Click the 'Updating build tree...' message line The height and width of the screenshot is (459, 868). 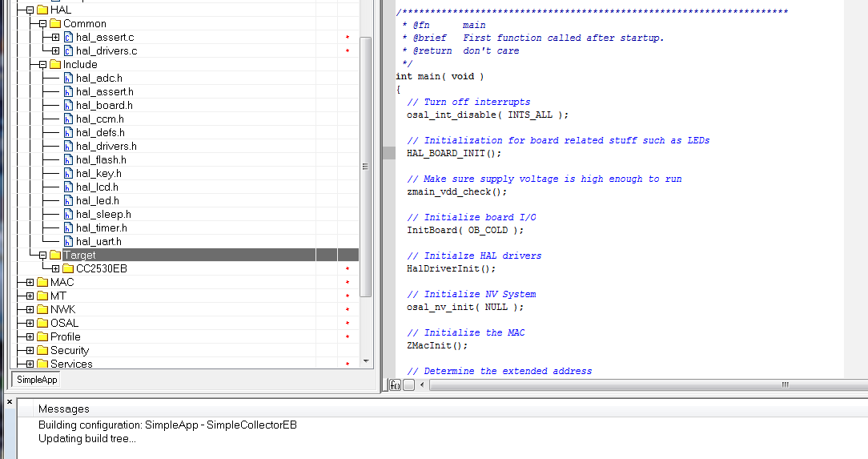coord(87,438)
